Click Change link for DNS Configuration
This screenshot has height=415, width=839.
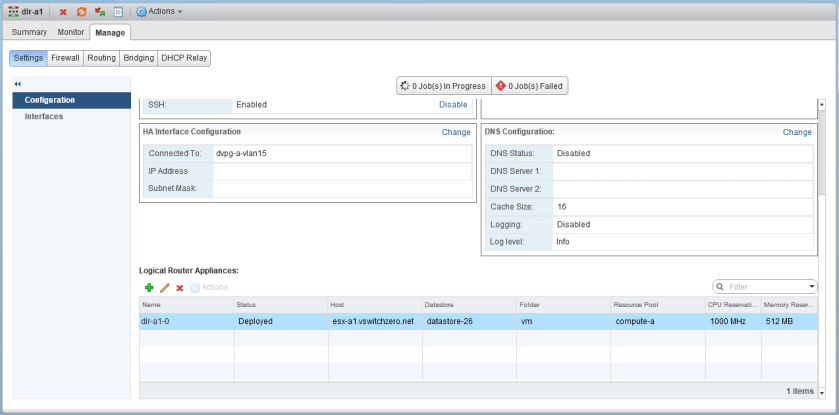(797, 132)
